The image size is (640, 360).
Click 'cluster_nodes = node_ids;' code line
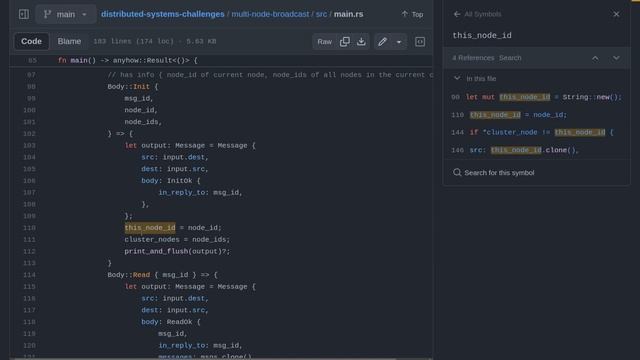177,240
